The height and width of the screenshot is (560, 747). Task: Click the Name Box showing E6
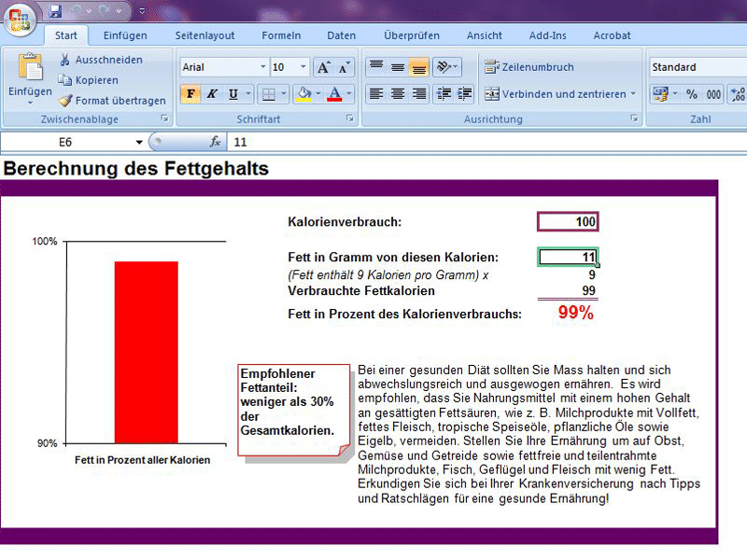[65, 142]
